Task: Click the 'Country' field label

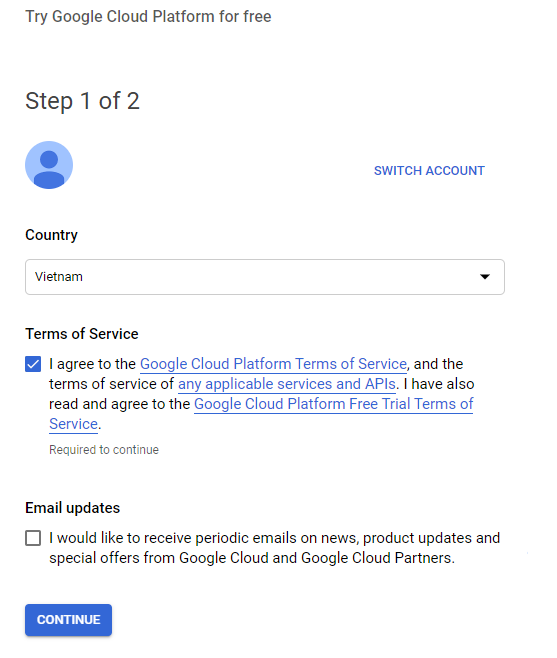Action: coord(51,235)
